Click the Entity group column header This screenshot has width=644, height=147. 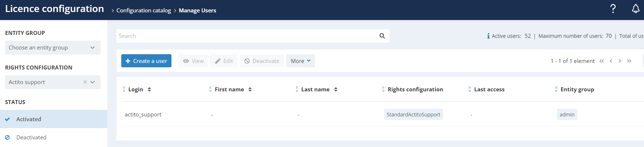point(577,90)
